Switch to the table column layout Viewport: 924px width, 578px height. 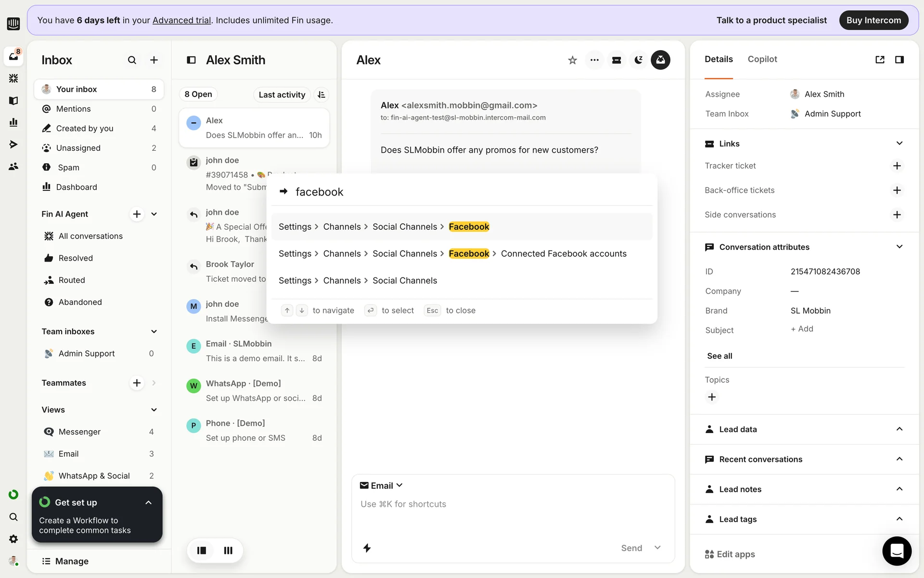coord(228,551)
